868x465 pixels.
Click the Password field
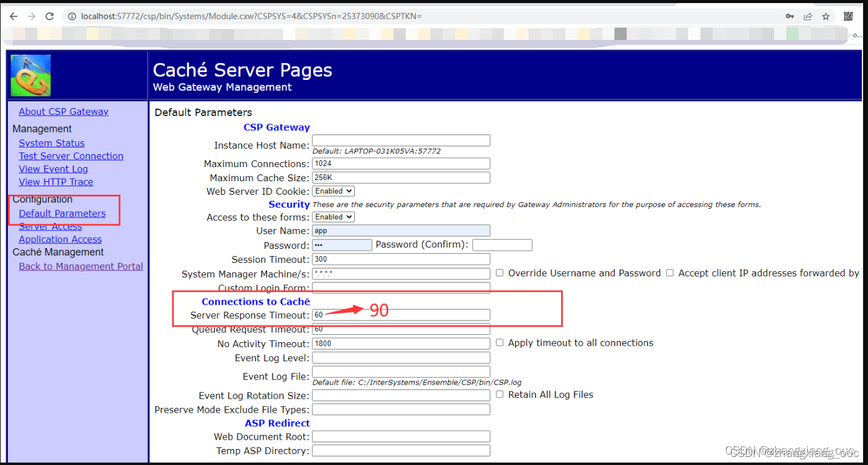click(342, 245)
